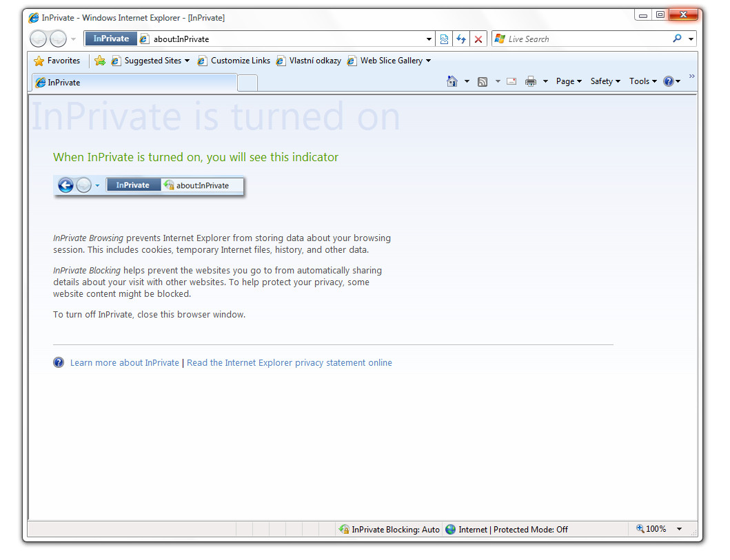Open the zoom level dropdown arrow
The image size is (730, 560).
pyautogui.click(x=679, y=529)
